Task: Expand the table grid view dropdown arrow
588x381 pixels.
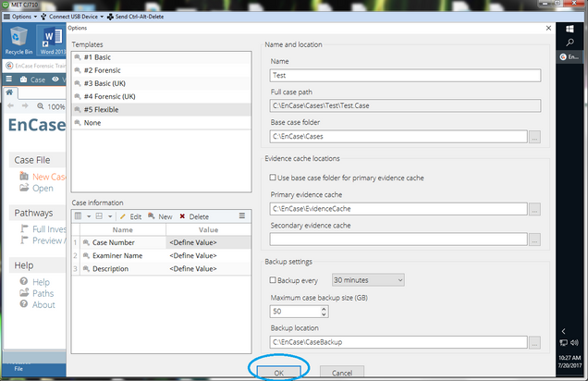Action: 90,216
